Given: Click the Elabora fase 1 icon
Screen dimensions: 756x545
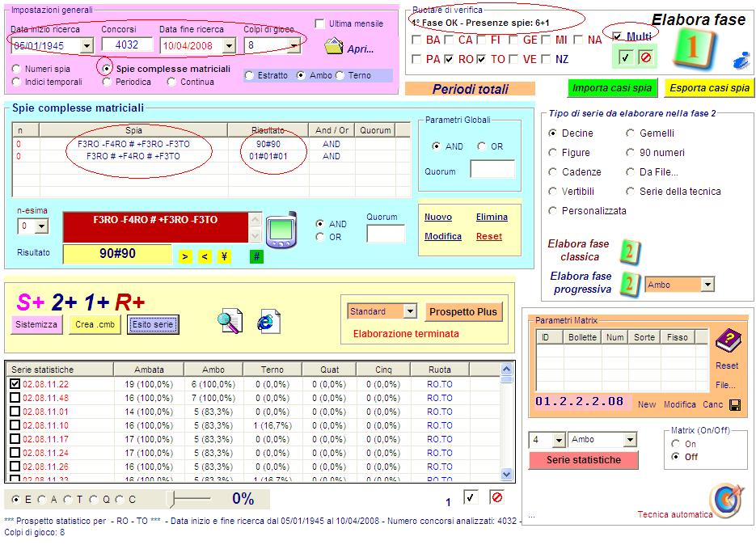Looking at the screenshot, I should (x=692, y=50).
